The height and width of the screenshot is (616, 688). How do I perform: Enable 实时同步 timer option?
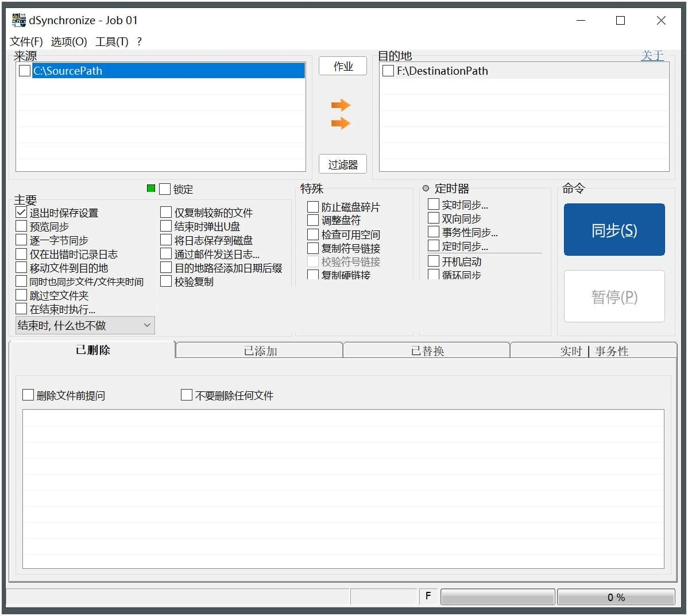coord(434,205)
